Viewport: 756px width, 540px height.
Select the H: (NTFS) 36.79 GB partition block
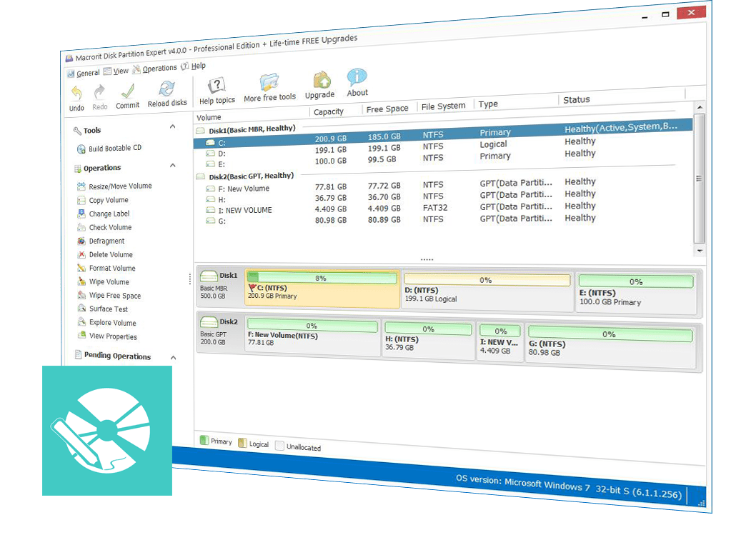(x=428, y=339)
